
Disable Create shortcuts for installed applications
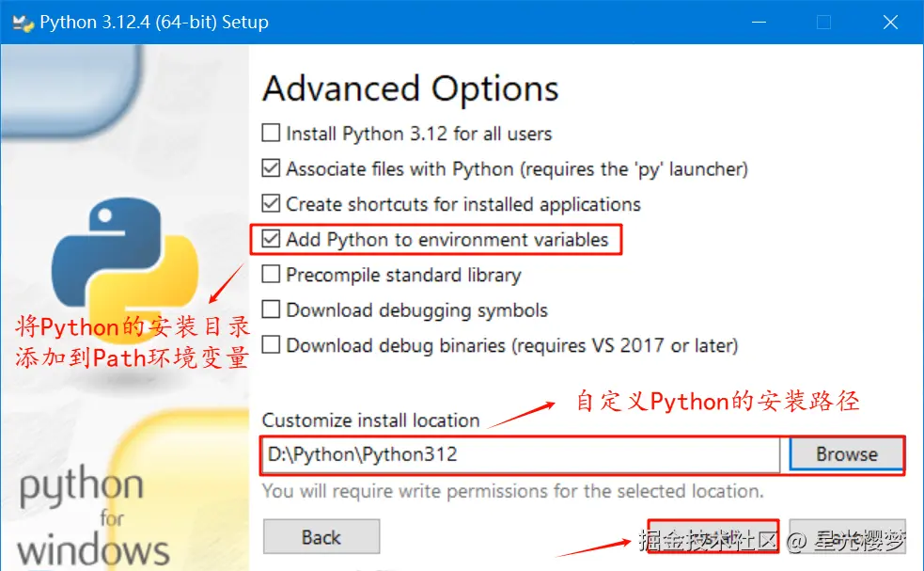[x=271, y=203]
